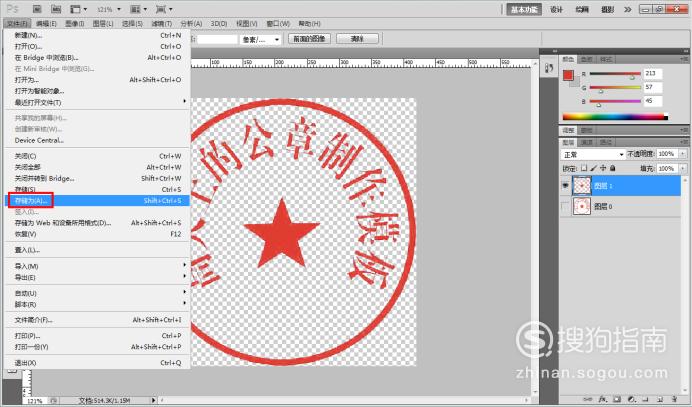
Task: Launch Mini Bridge from the application bar
Action: point(56,9)
